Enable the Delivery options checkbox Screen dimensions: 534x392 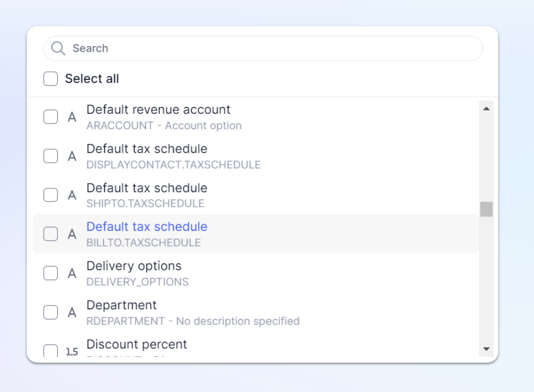tap(50, 273)
